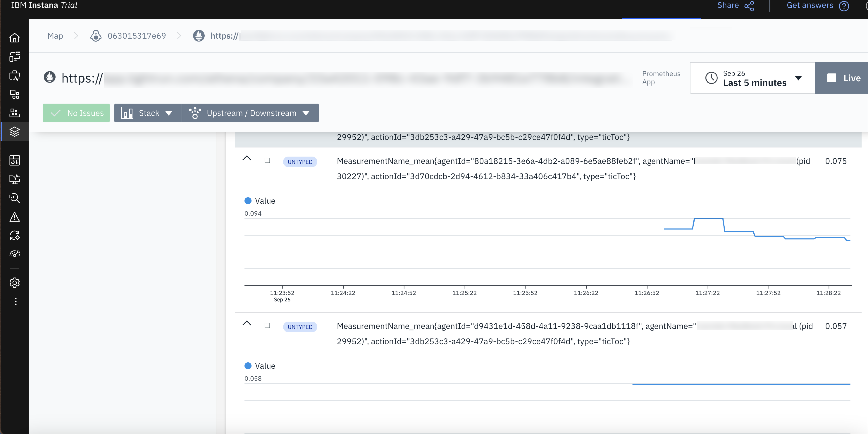The width and height of the screenshot is (868, 434).
Task: Open the Automation sidebar icon
Action: pos(14,235)
